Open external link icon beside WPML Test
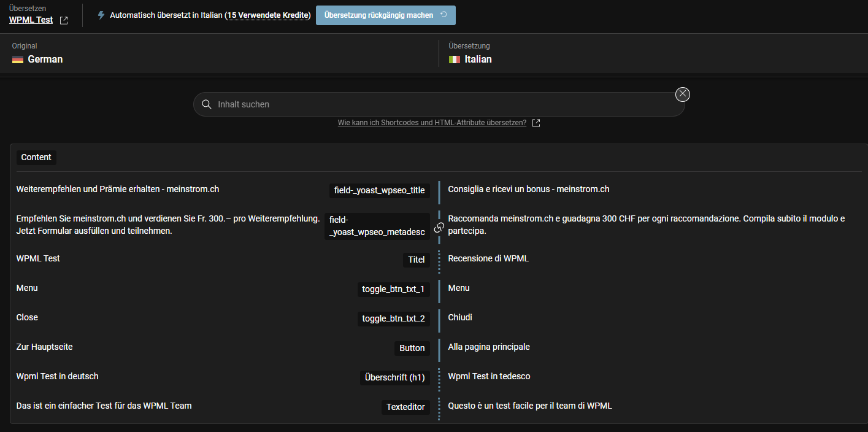 64,20
